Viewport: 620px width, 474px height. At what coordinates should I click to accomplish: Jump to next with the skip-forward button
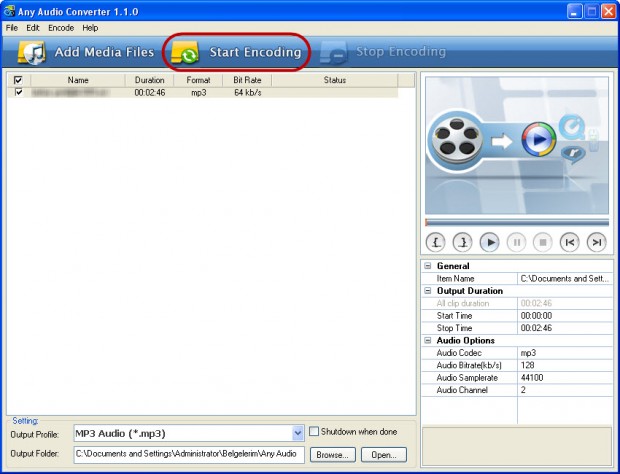[x=596, y=242]
